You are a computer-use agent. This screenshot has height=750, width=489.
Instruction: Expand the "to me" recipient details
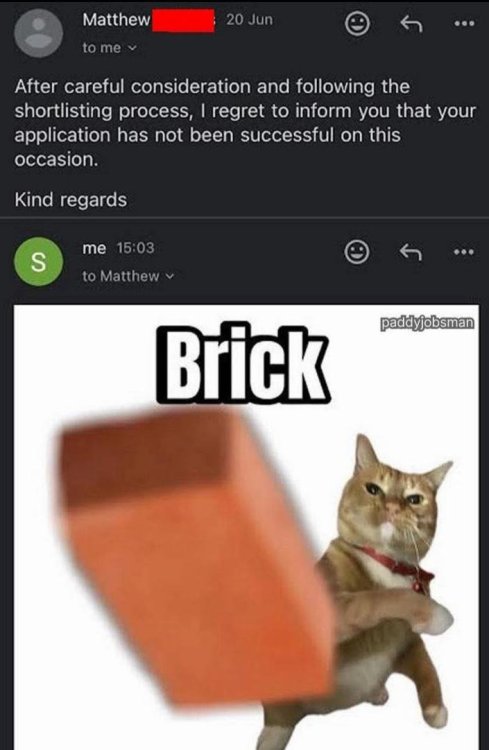click(x=110, y=48)
